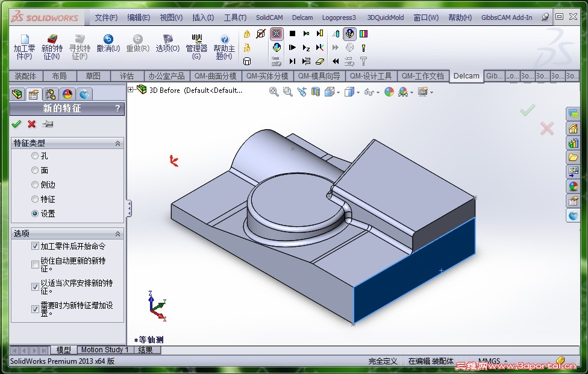This screenshot has width=588, height=374.
Task: Click the rewind double-arrow icon
Action: pyautogui.click(x=336, y=61)
